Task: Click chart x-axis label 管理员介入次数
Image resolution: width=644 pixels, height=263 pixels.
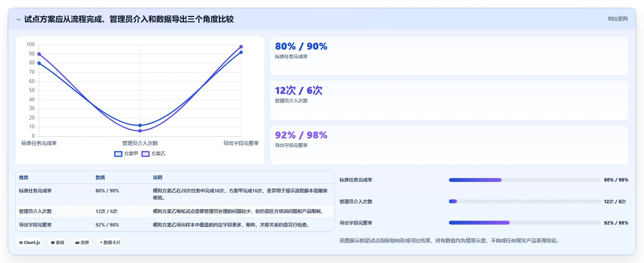Action: 140,143
